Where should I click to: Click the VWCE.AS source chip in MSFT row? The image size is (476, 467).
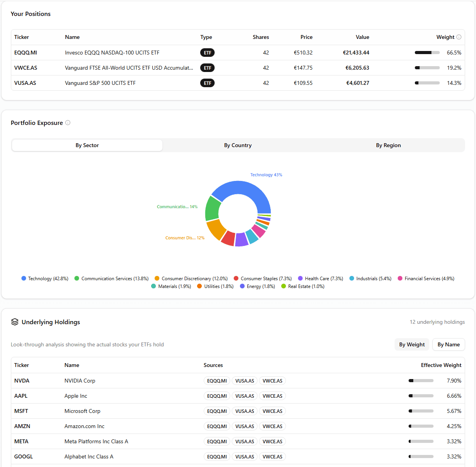[x=272, y=411]
